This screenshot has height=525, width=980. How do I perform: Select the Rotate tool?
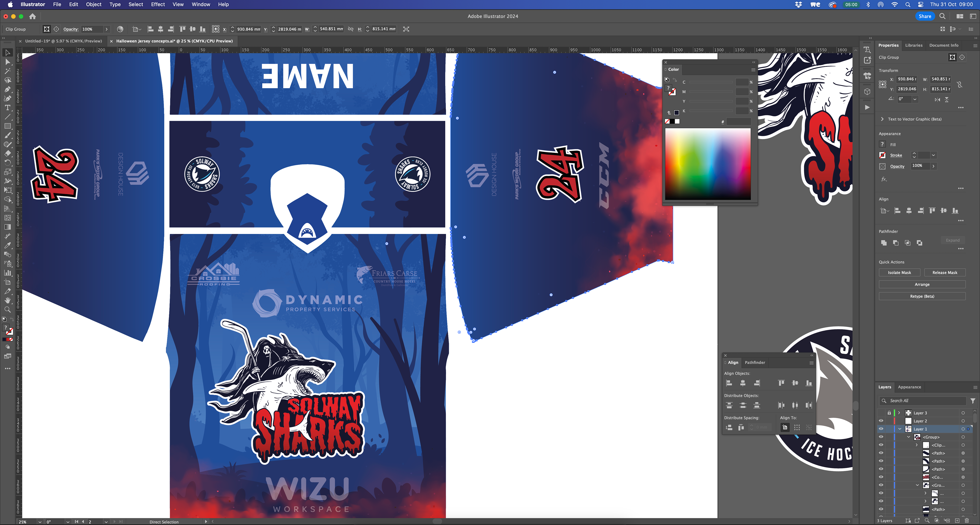click(x=7, y=163)
